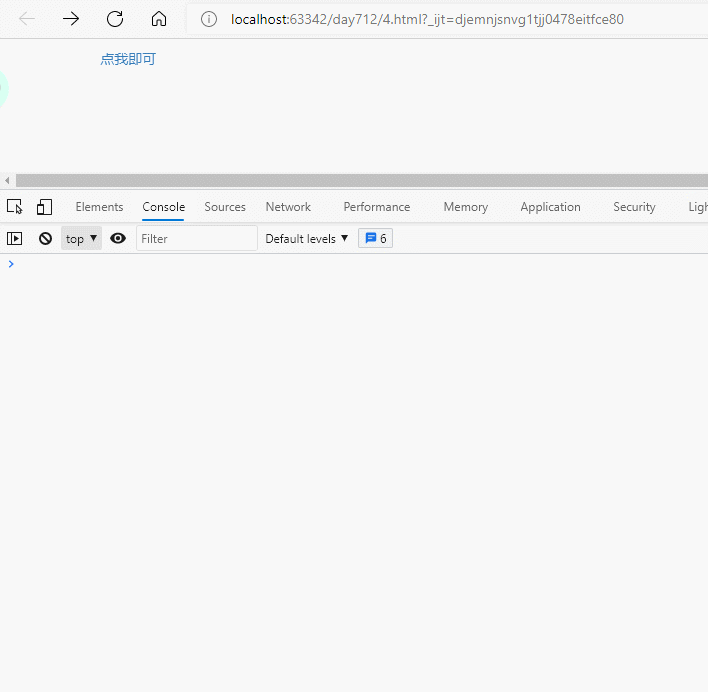Viewport: 708px width, 692px height.
Task: Switch to the Performance tab
Action: tap(377, 207)
